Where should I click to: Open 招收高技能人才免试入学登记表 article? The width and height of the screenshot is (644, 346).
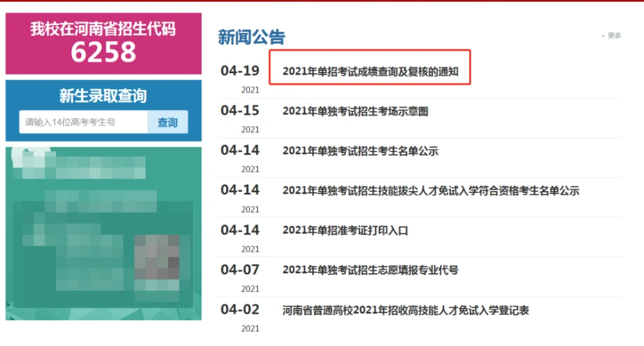click(405, 310)
